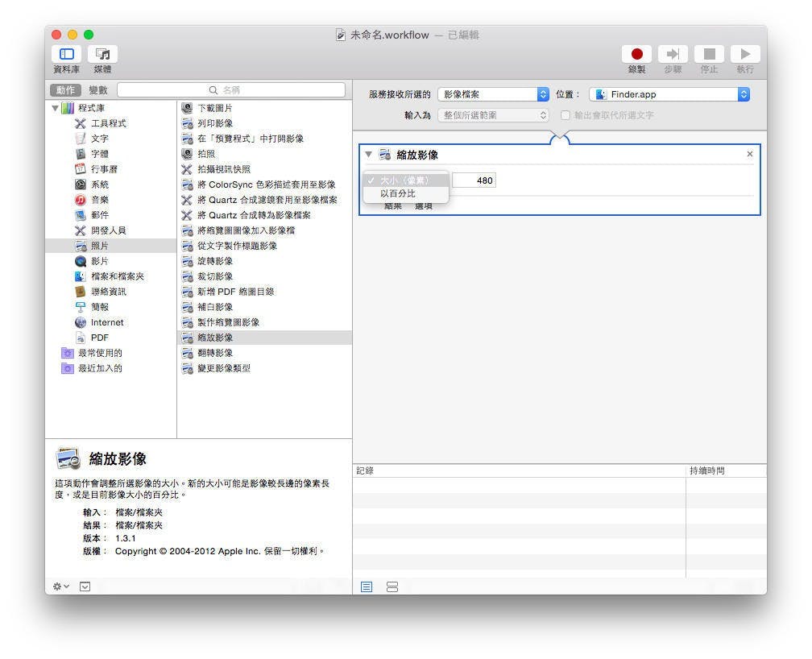Click the 步驟 step button

coord(673,54)
